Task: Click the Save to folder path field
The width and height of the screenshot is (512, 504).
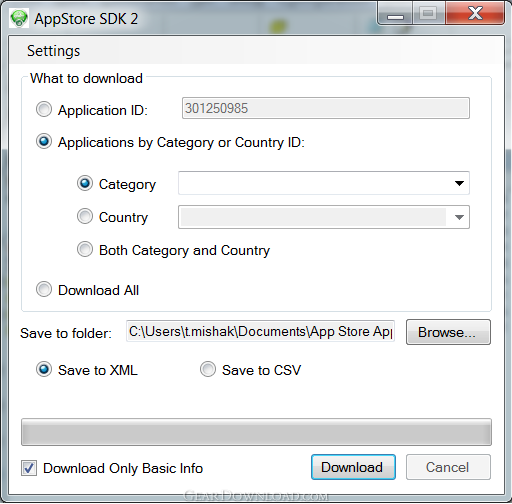Action: tap(260, 331)
